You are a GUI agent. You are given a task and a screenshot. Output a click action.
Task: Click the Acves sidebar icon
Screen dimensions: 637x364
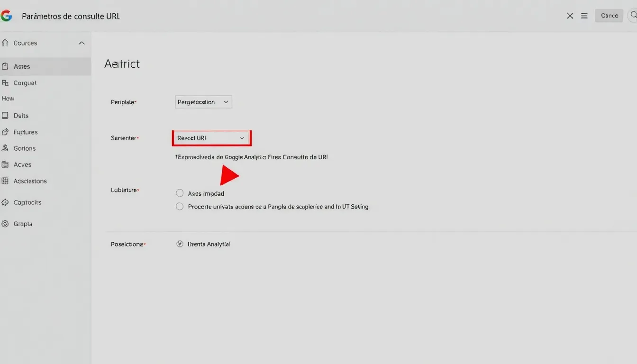pyautogui.click(x=5, y=164)
